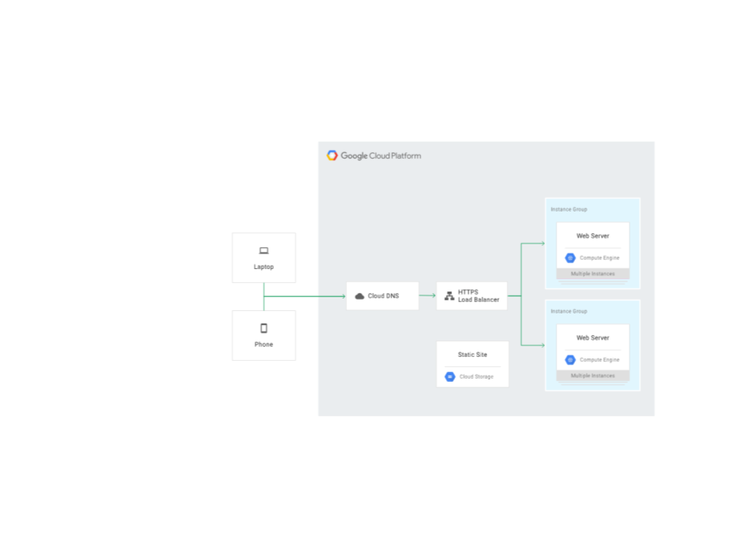Click the lower Instance Group label
The image size is (747, 560).
[569, 311]
